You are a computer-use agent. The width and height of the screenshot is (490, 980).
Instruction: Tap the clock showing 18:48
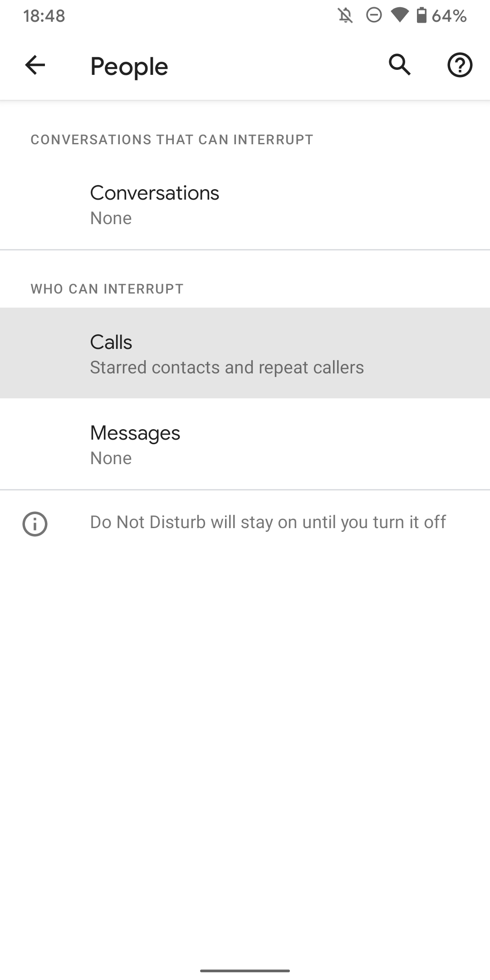(44, 16)
